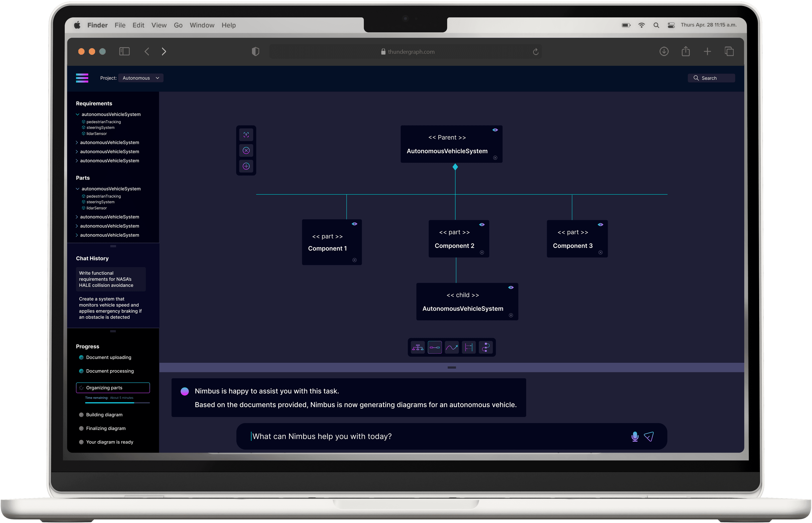
Task: Remove Component 3 with its x button
Action: pyautogui.click(x=600, y=253)
